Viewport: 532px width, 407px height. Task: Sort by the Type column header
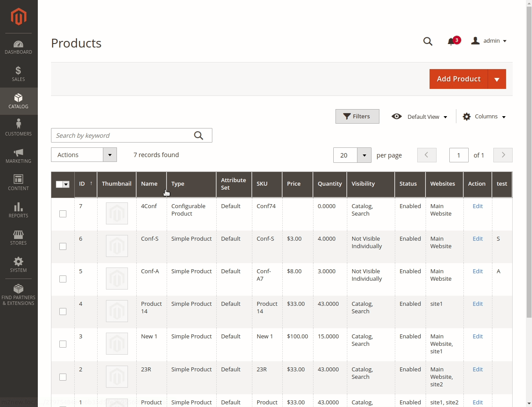click(x=191, y=184)
